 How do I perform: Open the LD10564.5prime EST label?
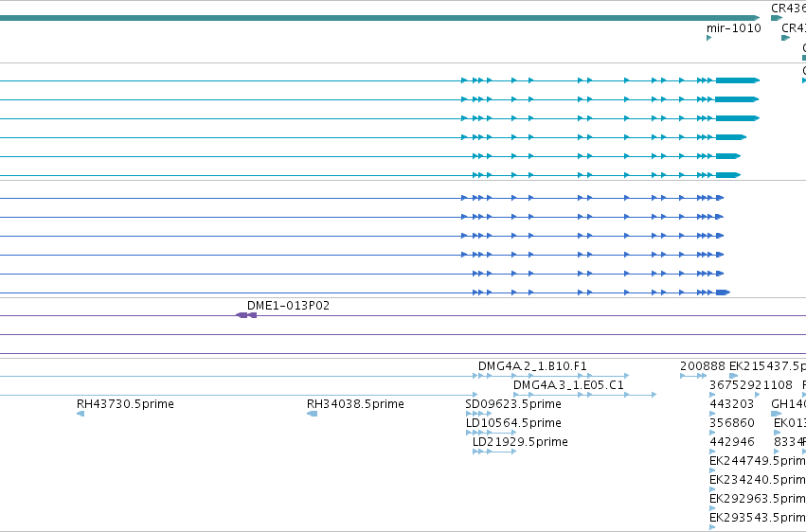point(513,423)
